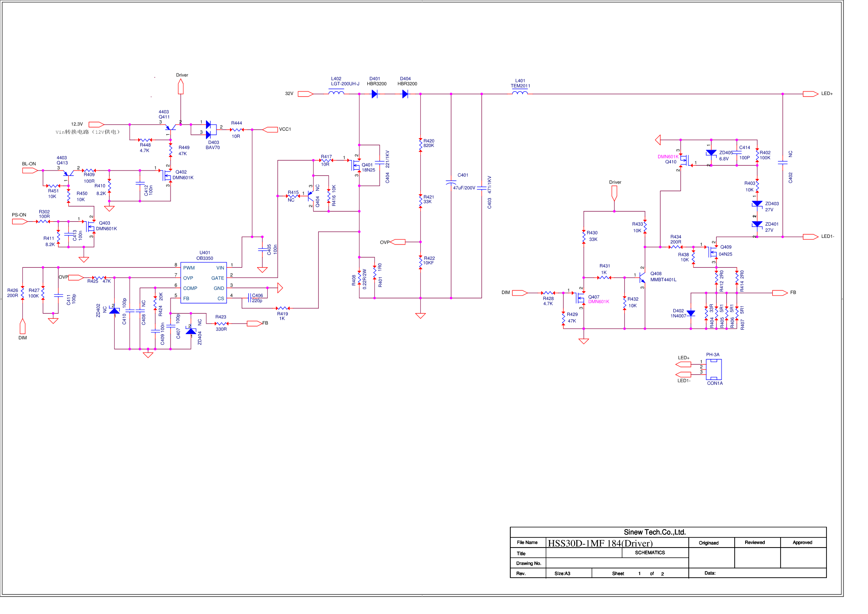The image size is (868, 614).
Task: Select the Q401 18N25 MOSFET symbol
Action: (x=356, y=166)
